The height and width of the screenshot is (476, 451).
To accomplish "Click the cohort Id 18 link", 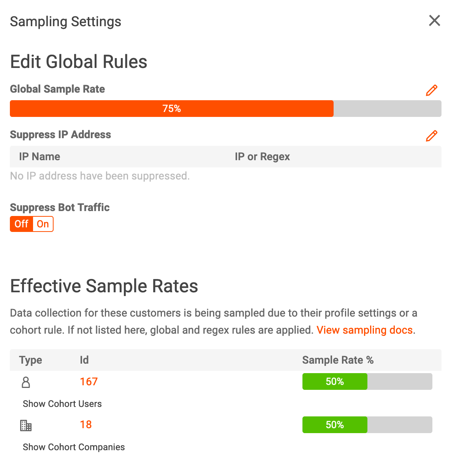I will click(86, 425).
